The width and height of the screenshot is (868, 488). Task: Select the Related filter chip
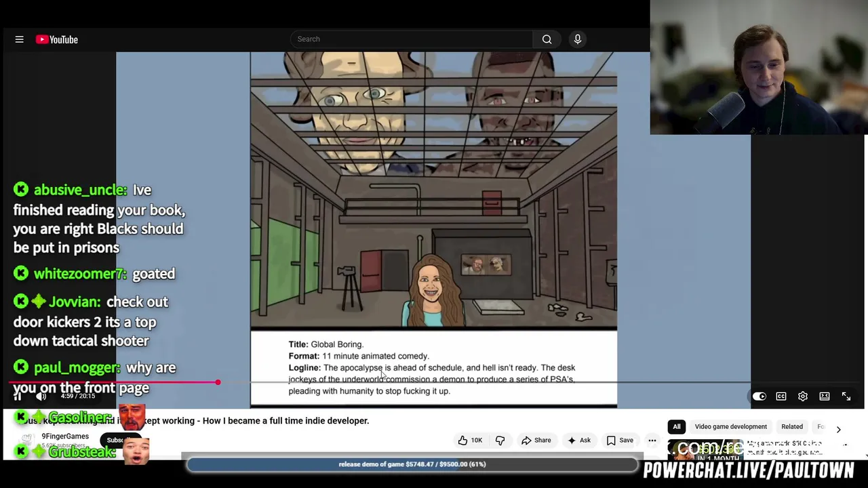click(792, 426)
